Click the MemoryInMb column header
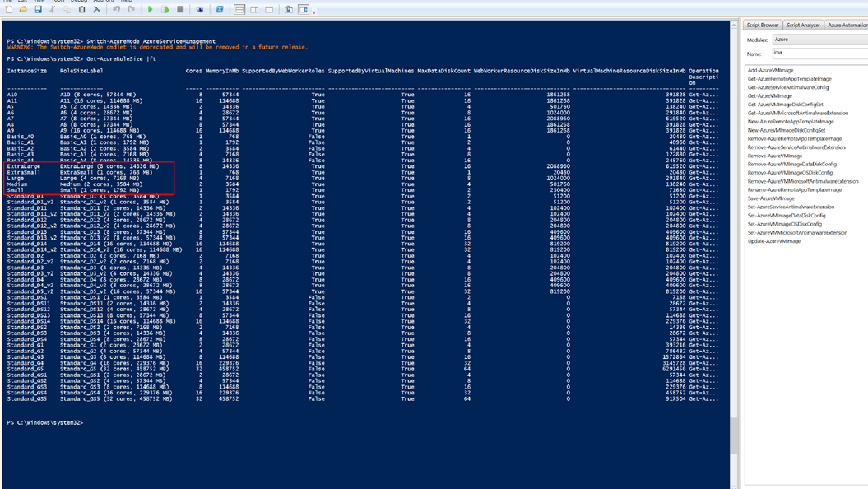This screenshot has height=489, width=868. click(x=222, y=71)
